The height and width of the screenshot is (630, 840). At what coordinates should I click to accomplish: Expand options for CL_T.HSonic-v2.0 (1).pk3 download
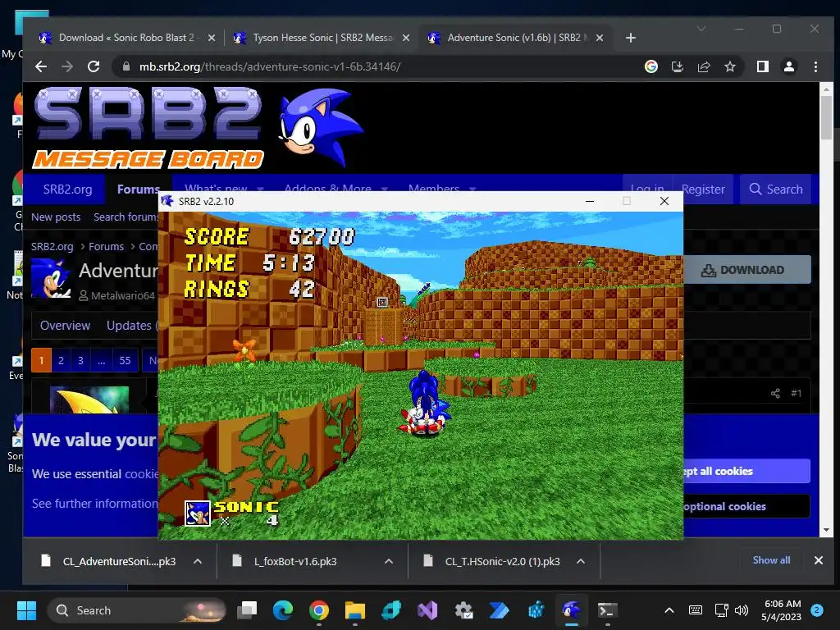coord(581,561)
